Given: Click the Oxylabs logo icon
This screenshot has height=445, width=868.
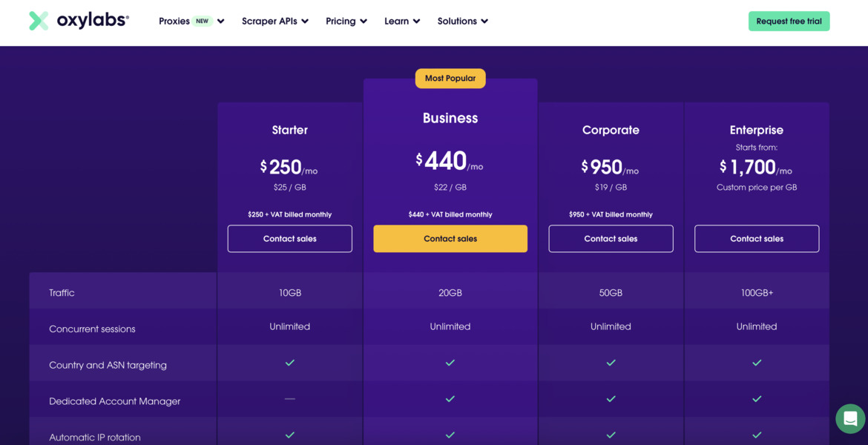Looking at the screenshot, I should pyautogui.click(x=39, y=21).
